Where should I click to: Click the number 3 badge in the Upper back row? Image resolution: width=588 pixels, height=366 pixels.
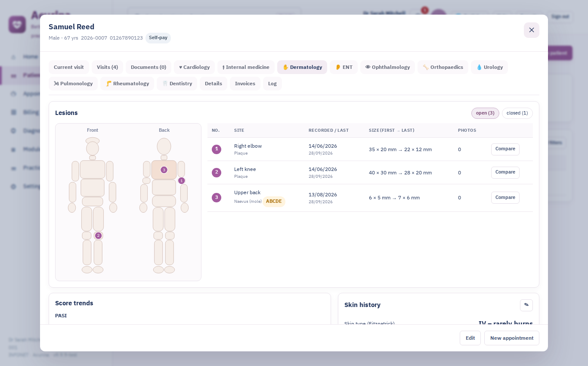[x=217, y=198]
